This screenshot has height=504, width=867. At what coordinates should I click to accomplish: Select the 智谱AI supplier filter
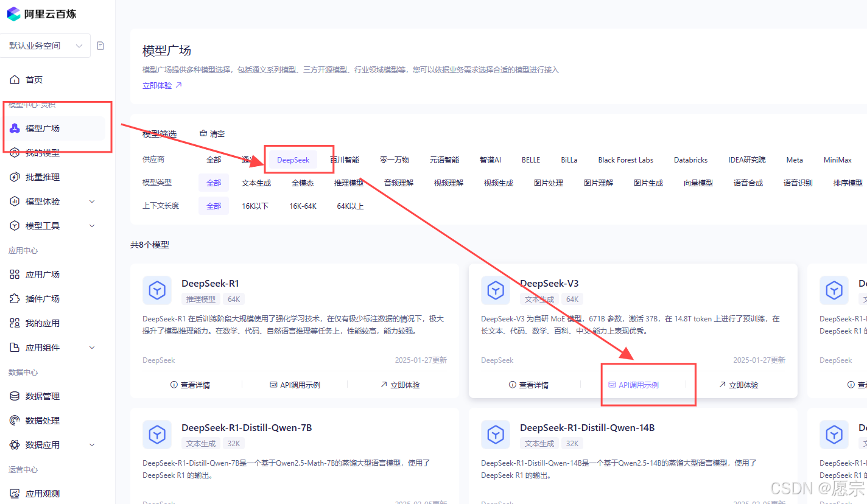(x=490, y=160)
